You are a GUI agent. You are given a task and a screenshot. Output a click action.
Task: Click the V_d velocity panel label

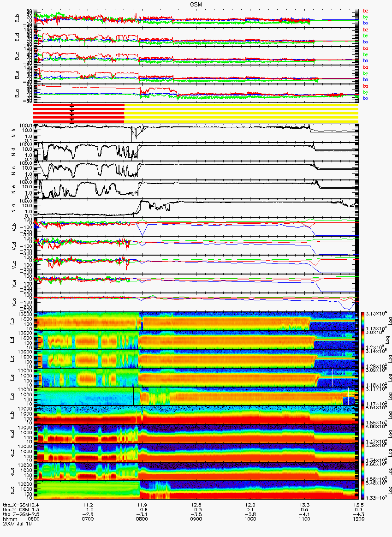[14, 246]
